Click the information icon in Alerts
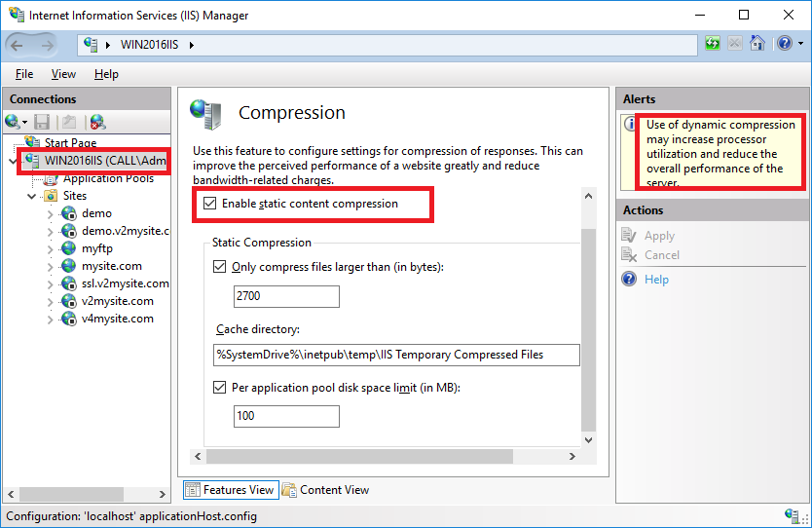The image size is (812, 528). click(630, 124)
